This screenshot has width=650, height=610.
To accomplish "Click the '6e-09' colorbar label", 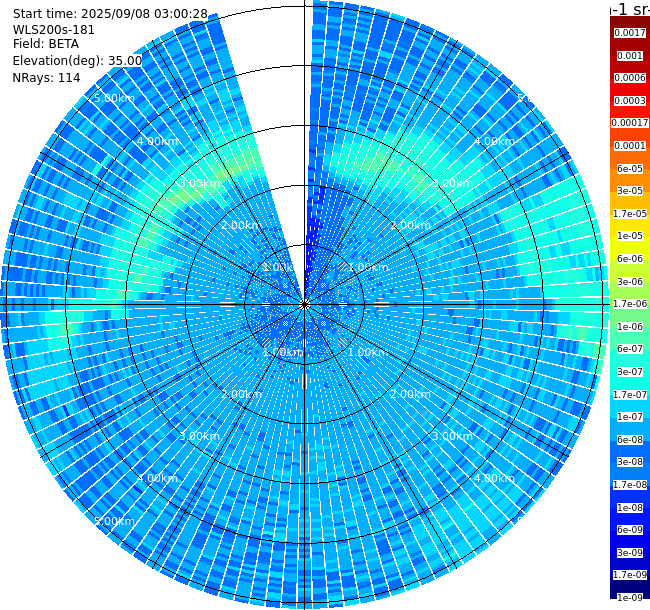I will pyautogui.click(x=630, y=530).
